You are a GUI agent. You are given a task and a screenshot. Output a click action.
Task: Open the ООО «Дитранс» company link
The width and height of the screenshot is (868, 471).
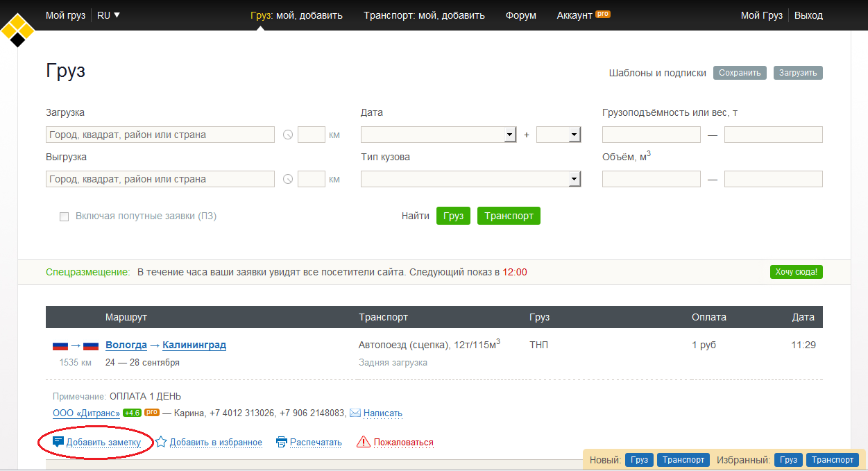pos(86,413)
